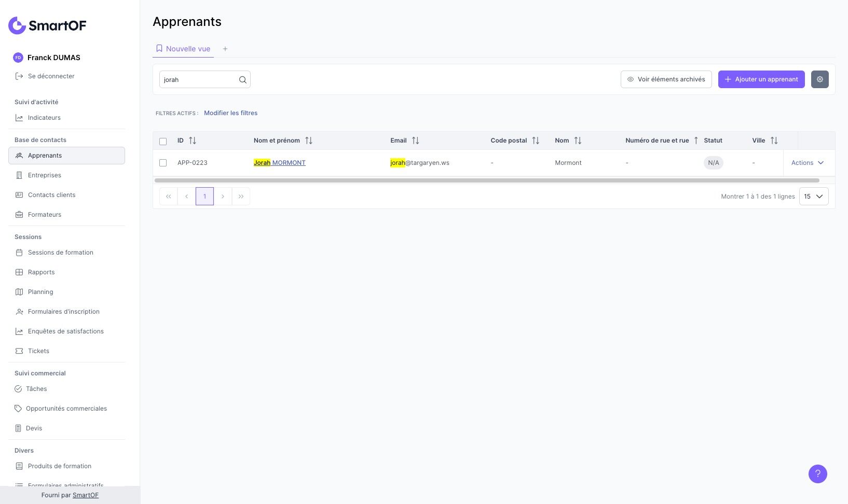Click the horizontal table scrollbar
This screenshot has height=504, width=848.
pyautogui.click(x=487, y=180)
